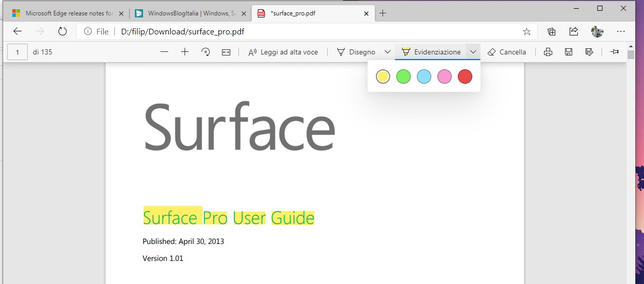Select the surface_pro.pdf tab

[x=314, y=13]
